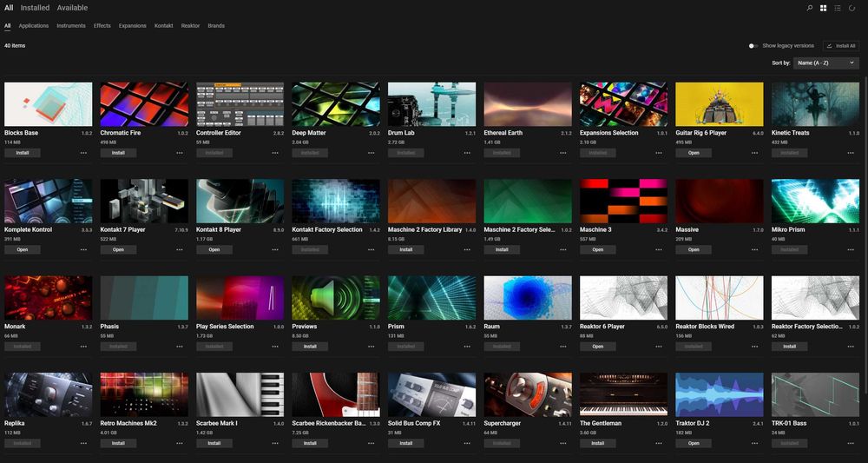Expand the Sort by Name (A - Z) dropdown
868x463 pixels.
coord(826,63)
